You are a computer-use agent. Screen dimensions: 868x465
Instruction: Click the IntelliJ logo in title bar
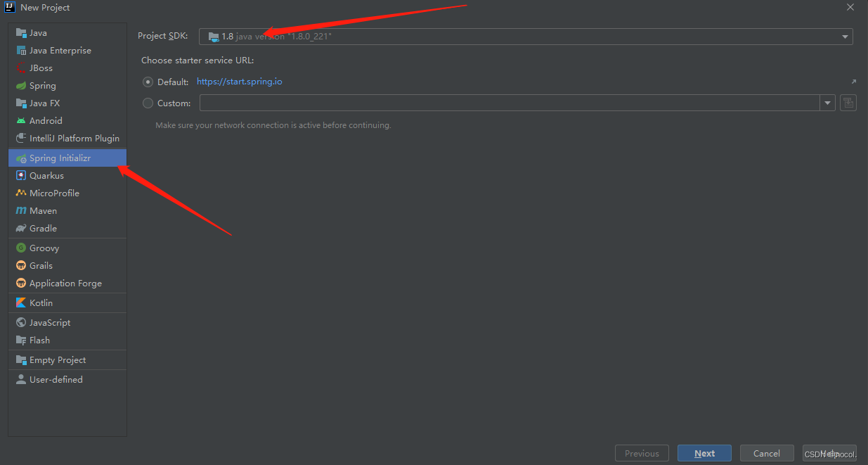point(10,7)
